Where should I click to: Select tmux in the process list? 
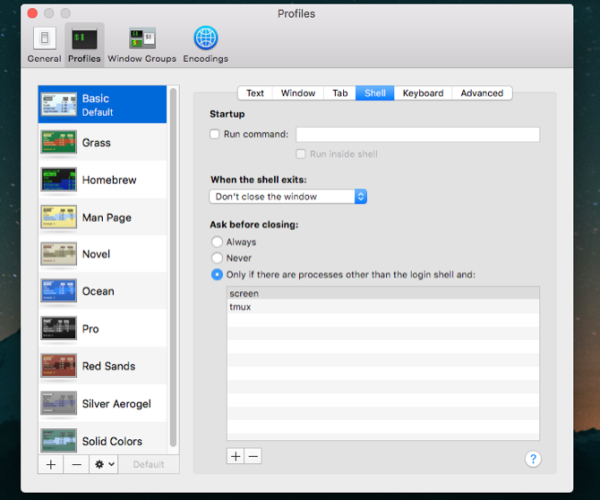(x=240, y=307)
